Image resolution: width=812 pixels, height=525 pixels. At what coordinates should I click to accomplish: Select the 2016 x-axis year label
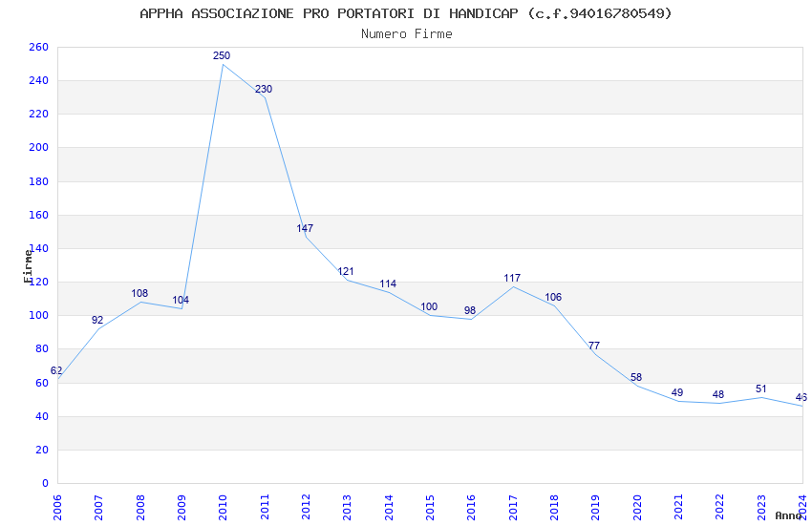tap(471, 508)
